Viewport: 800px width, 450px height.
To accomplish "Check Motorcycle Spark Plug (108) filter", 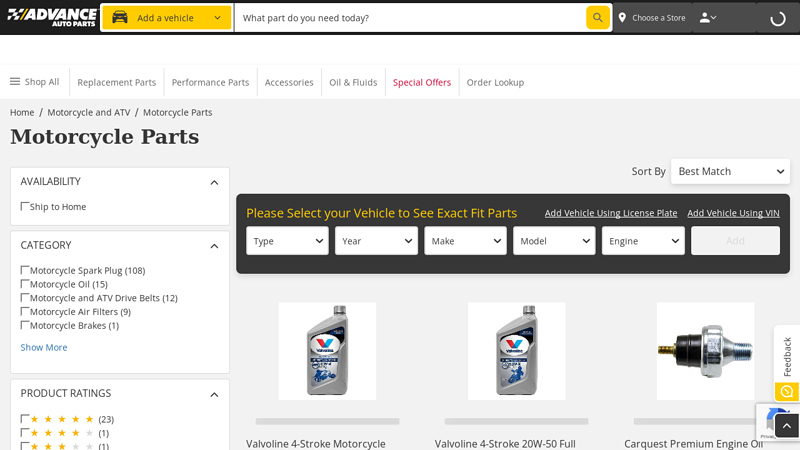I will point(24,270).
